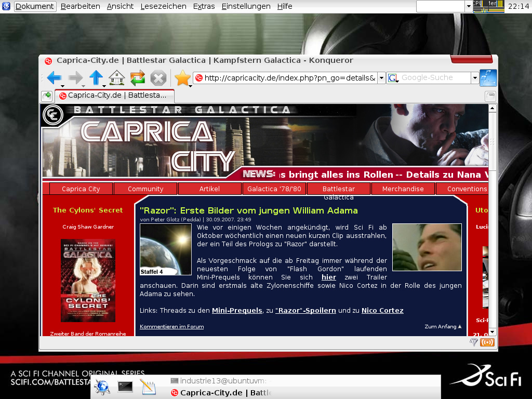The image size is (532, 399).
Task: Click the young Adama photo thumbnail
Action: (427, 247)
